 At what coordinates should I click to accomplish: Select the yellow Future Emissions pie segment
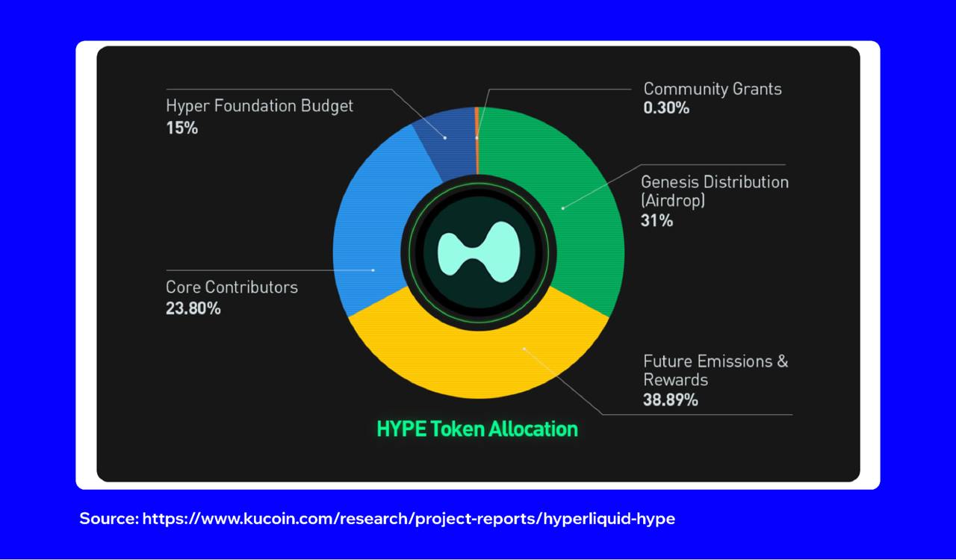[x=478, y=358]
